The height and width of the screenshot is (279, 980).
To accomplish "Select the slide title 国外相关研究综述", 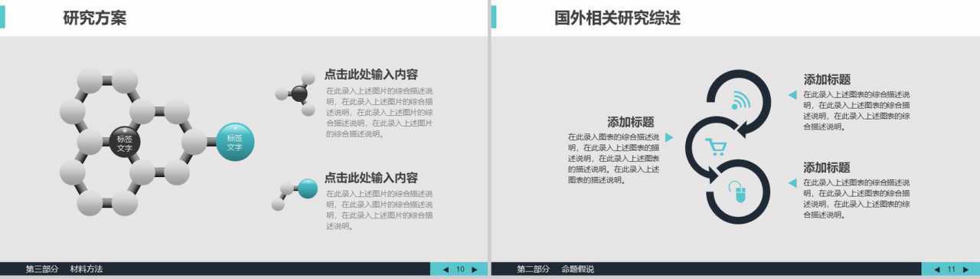I will click(618, 18).
